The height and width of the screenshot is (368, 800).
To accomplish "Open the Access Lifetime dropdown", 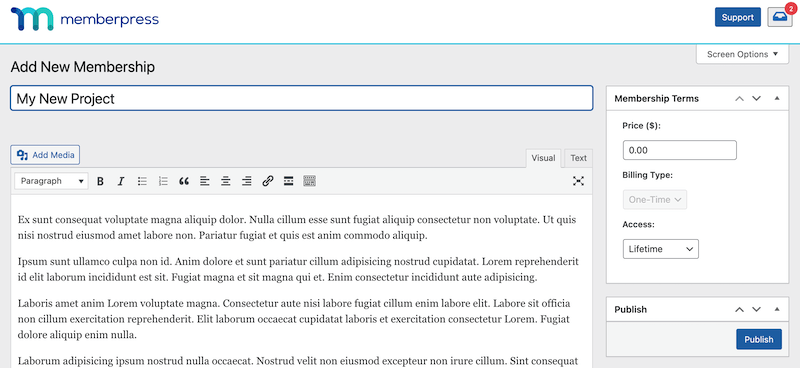I will tap(661, 249).
